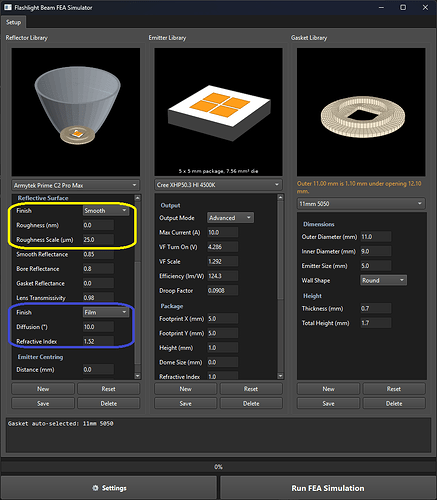Change the Output Mode Advanced dropdown

point(230,218)
